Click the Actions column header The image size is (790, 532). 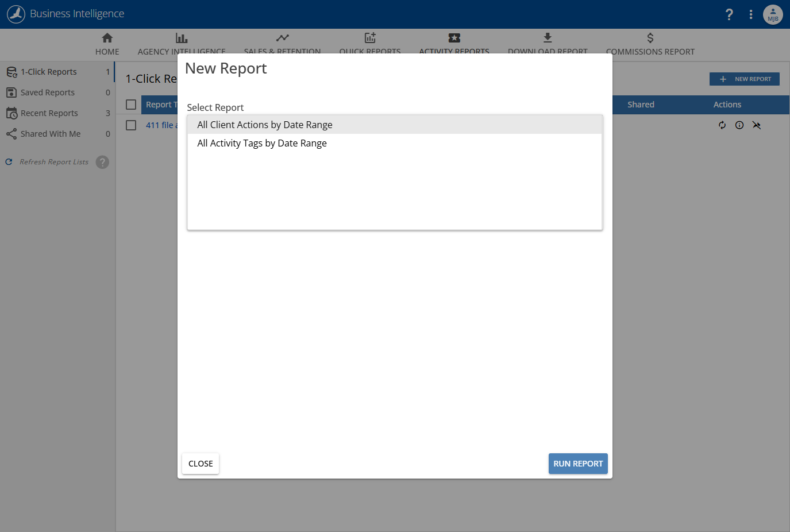727,105
